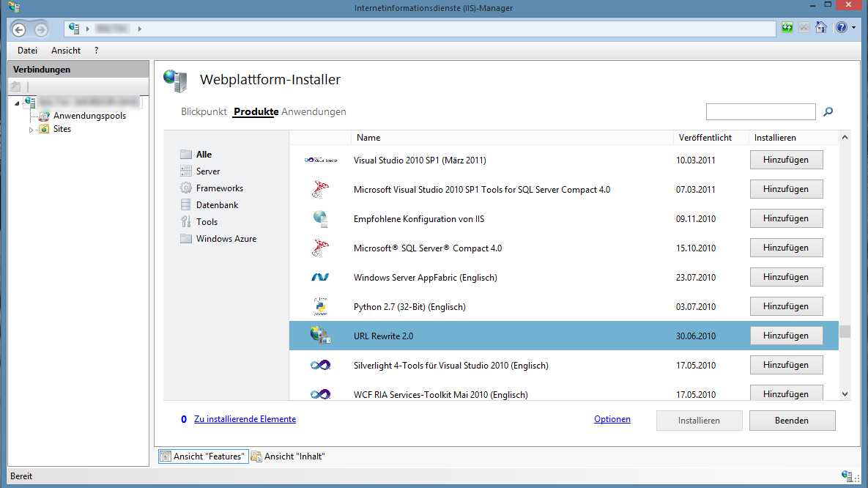Collapse the server node in tree
Viewport: 868px width, 488px height.
coord(17,103)
